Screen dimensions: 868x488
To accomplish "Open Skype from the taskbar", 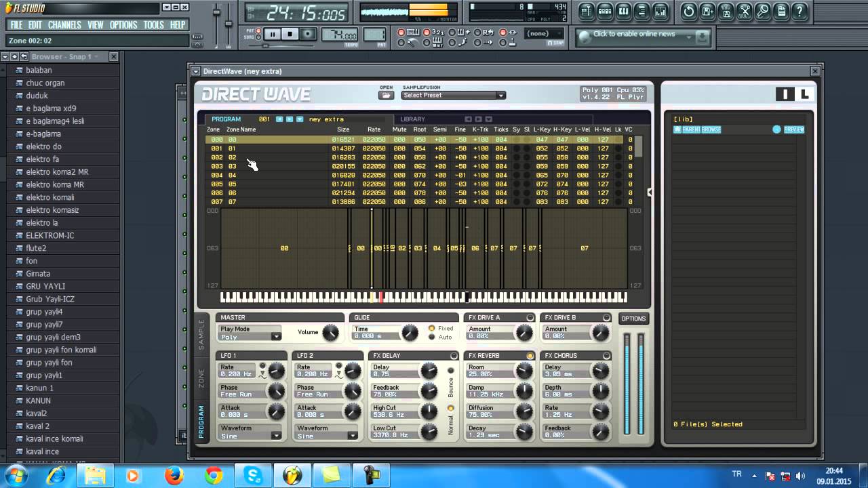I will pos(253,476).
